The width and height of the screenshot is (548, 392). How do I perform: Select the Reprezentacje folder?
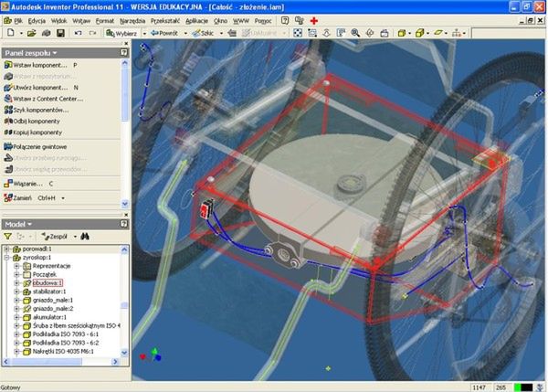(x=51, y=266)
